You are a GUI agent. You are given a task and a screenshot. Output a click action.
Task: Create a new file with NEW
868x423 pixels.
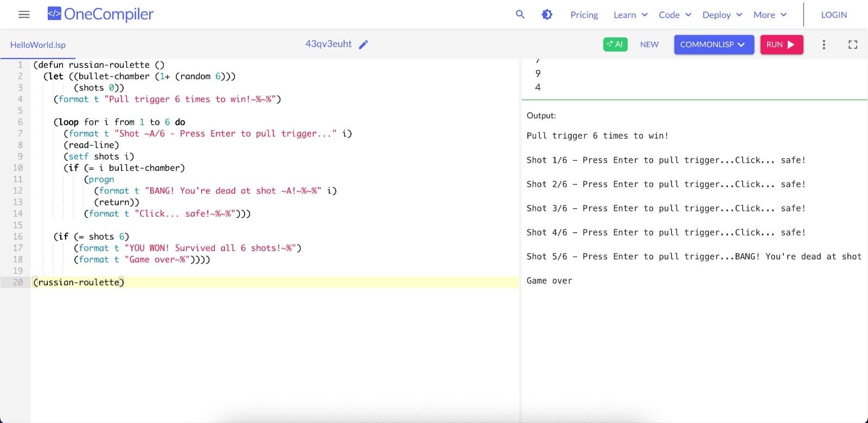click(x=649, y=44)
